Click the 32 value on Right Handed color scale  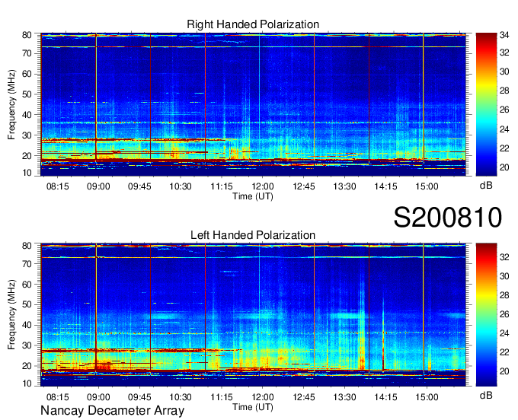[x=504, y=52]
